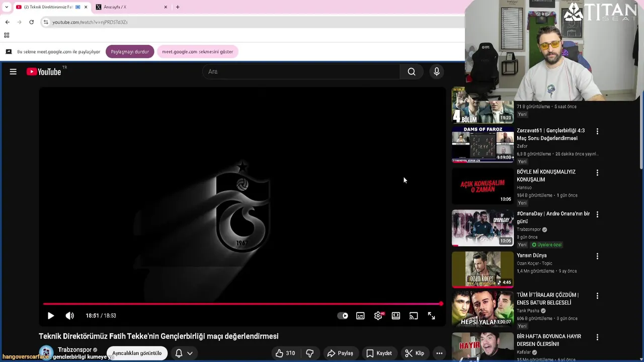Open Trabzonspor channel avatar
Image resolution: width=644 pixels, height=362 pixels.
coord(46,353)
